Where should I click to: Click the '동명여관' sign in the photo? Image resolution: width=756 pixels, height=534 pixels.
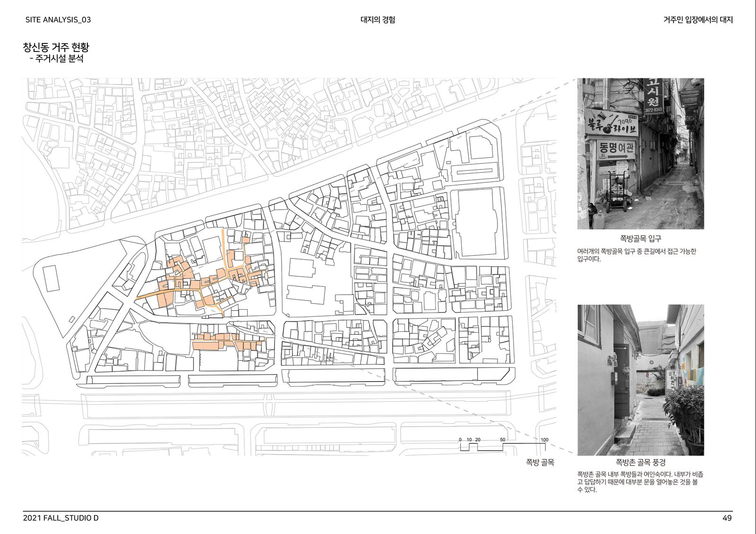pyautogui.click(x=617, y=150)
